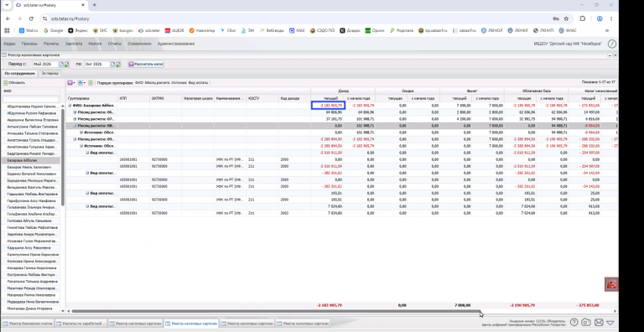
Task: Open the 'Реестр банковских счетов' bottom tab
Action: pyautogui.click(x=28, y=324)
